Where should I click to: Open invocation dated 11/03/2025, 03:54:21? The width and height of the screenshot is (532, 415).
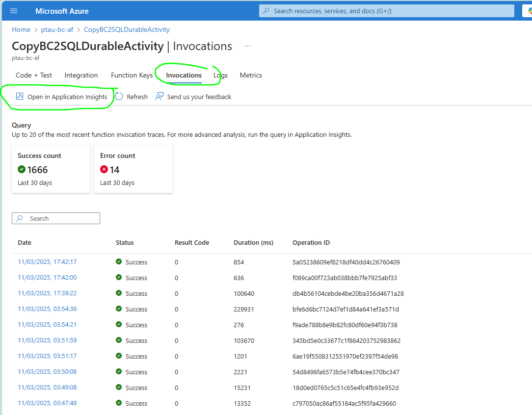point(47,324)
